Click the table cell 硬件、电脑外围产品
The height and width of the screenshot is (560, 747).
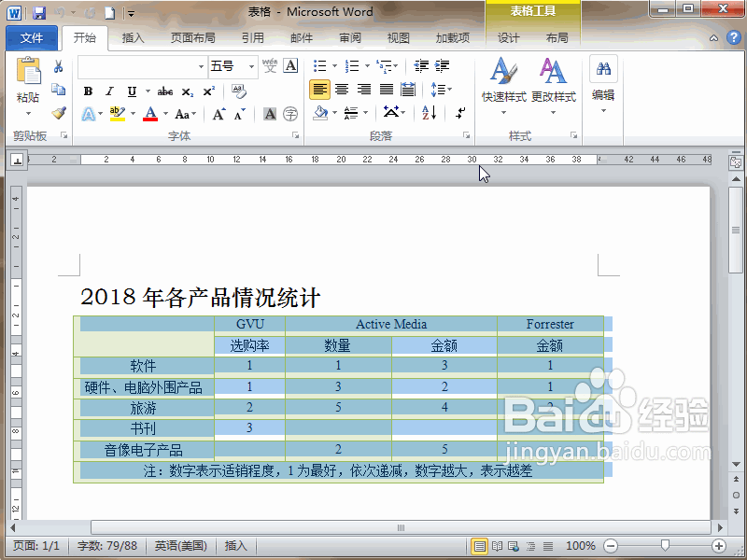[144, 387]
